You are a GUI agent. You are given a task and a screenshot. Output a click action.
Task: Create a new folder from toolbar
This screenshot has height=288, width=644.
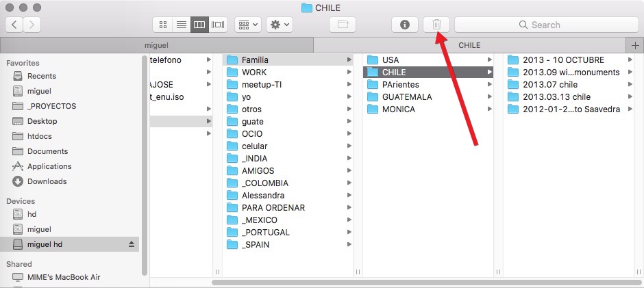343,25
